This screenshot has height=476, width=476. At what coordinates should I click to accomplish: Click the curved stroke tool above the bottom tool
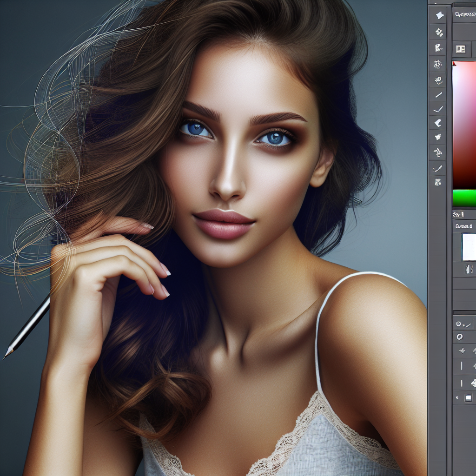pos(438,168)
